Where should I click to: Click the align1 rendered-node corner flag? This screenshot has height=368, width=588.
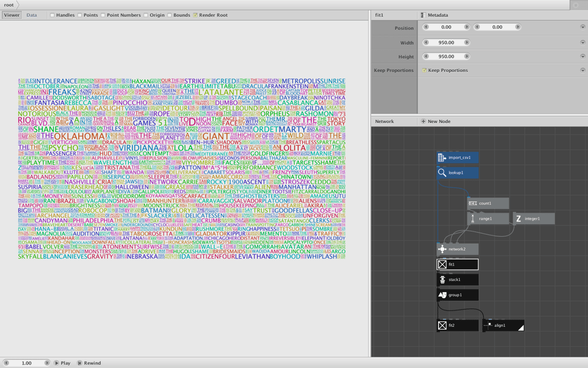(x=521, y=328)
